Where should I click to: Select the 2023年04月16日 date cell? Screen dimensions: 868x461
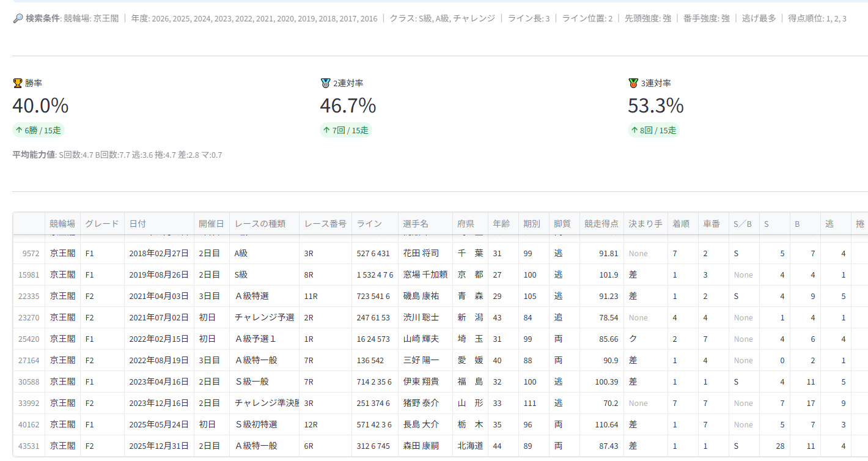coord(158,382)
